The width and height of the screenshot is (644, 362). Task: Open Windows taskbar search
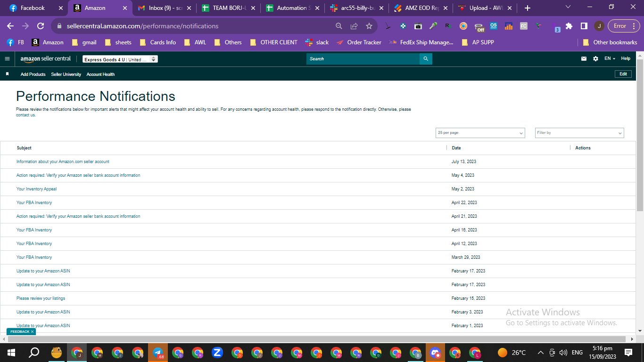pyautogui.click(x=34, y=353)
